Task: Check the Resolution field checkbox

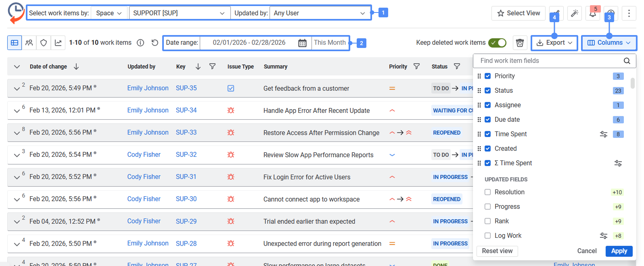Action: click(487, 192)
